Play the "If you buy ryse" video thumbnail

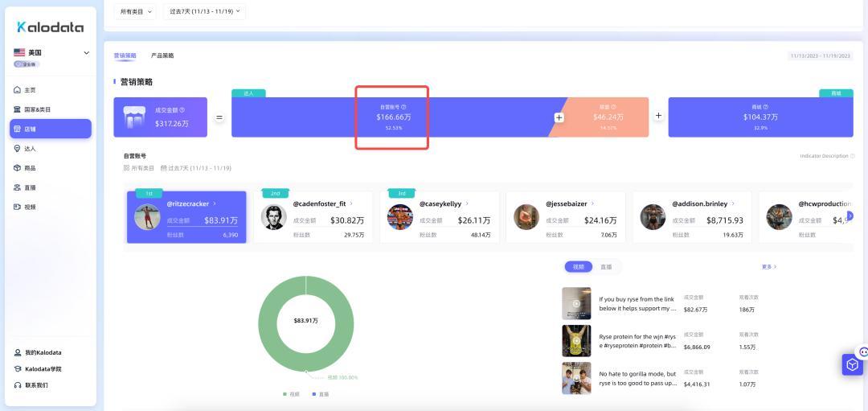[576, 303]
